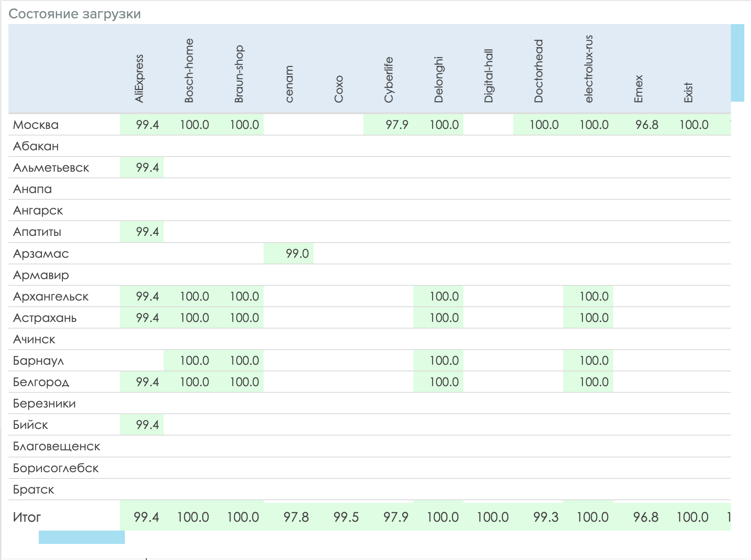Select Белгород Braun-shop value 100.0
751x560 pixels.
tap(244, 382)
